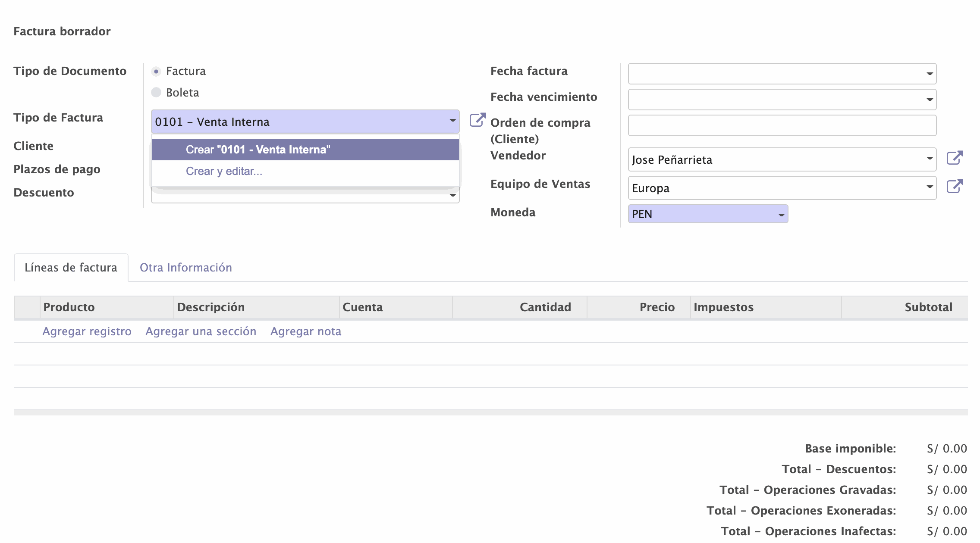Switch to the Líneas de factura tab
Image resolution: width=980 pixels, height=543 pixels.
pyautogui.click(x=71, y=268)
